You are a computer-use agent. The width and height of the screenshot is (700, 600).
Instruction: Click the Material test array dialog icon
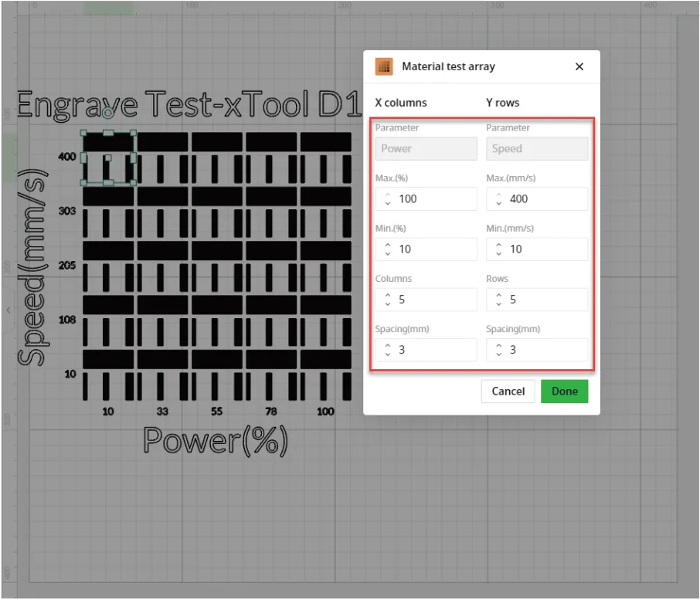(384, 67)
